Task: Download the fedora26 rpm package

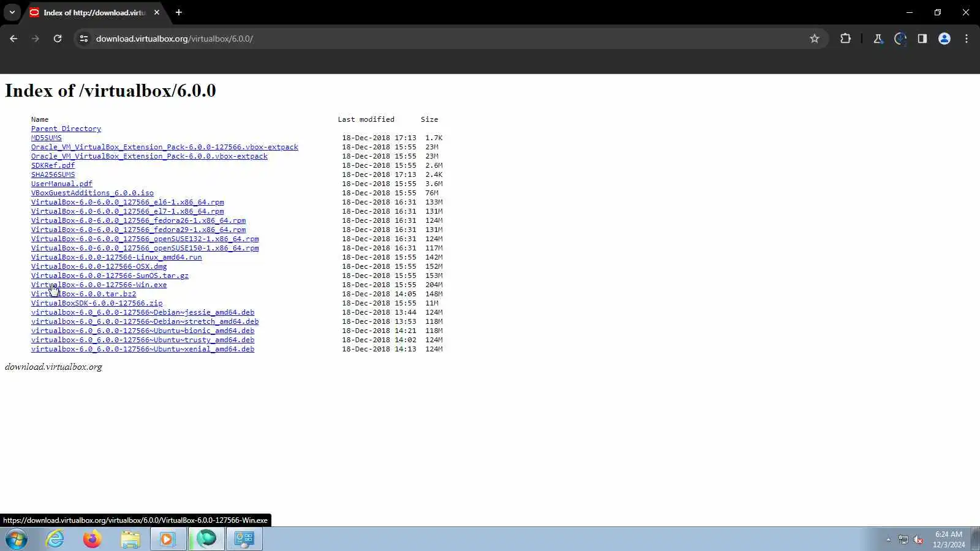Action: [138, 220]
